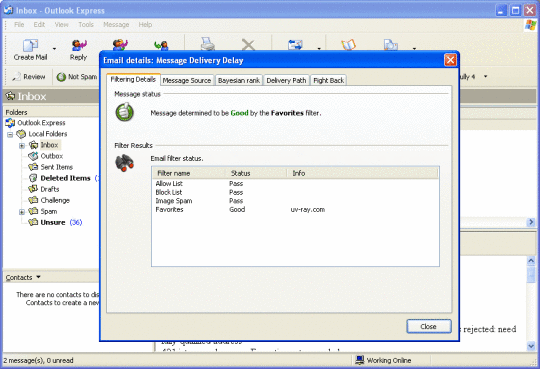Switch to the Message Source tab
The height and width of the screenshot is (369, 540).
(x=187, y=80)
